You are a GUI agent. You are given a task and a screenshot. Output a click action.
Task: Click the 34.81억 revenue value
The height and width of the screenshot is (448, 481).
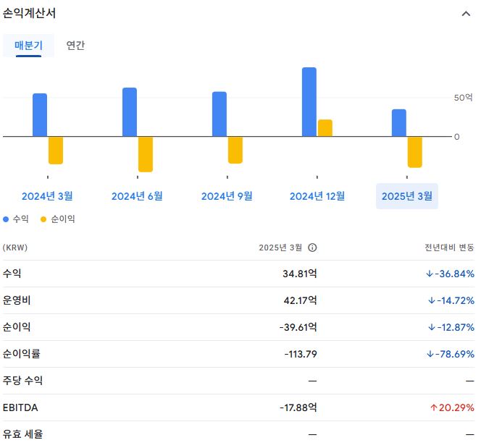pyautogui.click(x=300, y=274)
